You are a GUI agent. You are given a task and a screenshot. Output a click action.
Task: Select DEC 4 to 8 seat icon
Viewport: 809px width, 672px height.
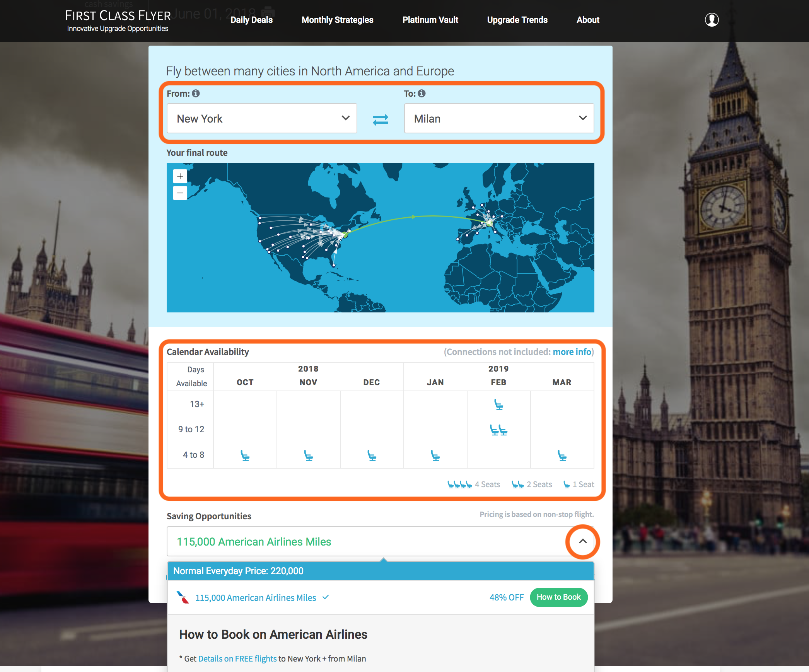click(x=372, y=455)
